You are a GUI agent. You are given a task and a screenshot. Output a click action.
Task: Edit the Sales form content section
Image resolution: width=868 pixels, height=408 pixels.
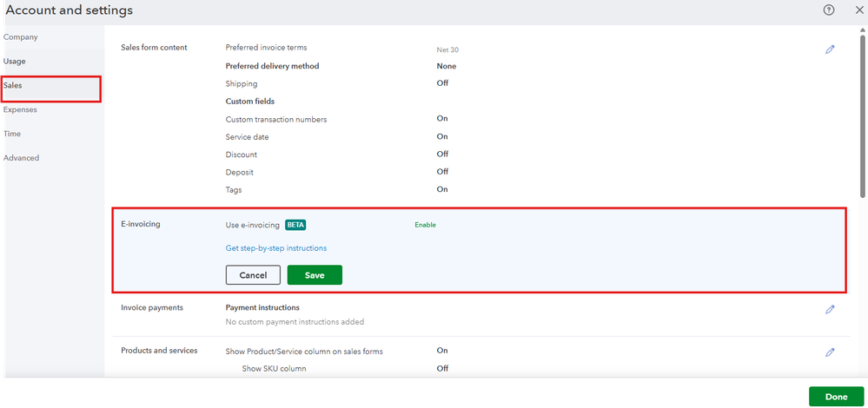click(830, 49)
